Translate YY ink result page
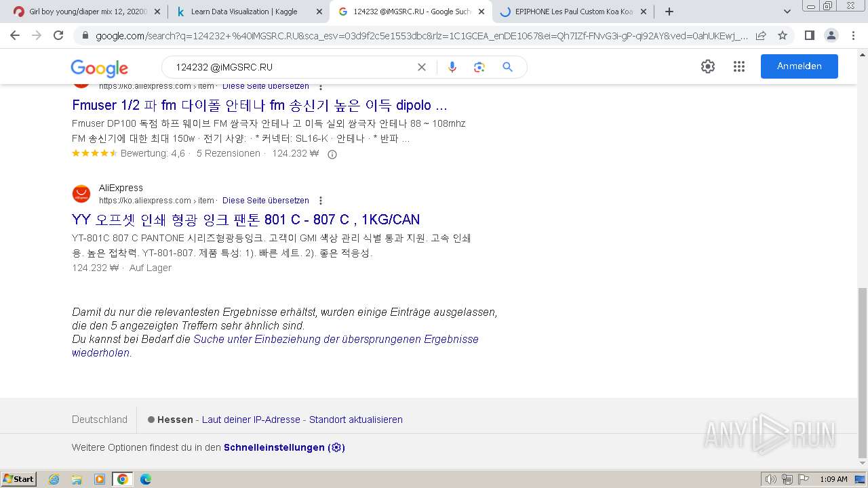 click(x=266, y=201)
